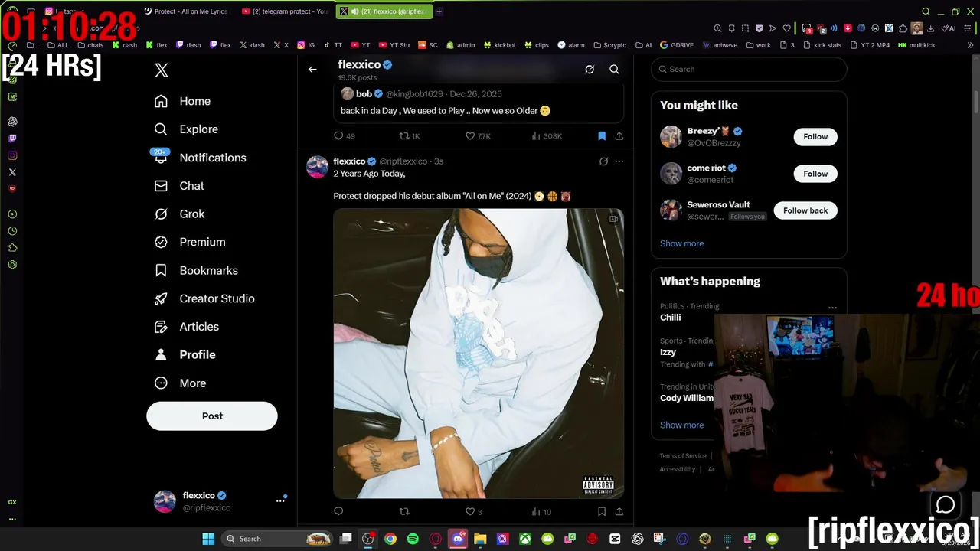Click Windows taskbar Search box
Image resolution: width=980 pixels, height=551 pixels.
(x=278, y=539)
